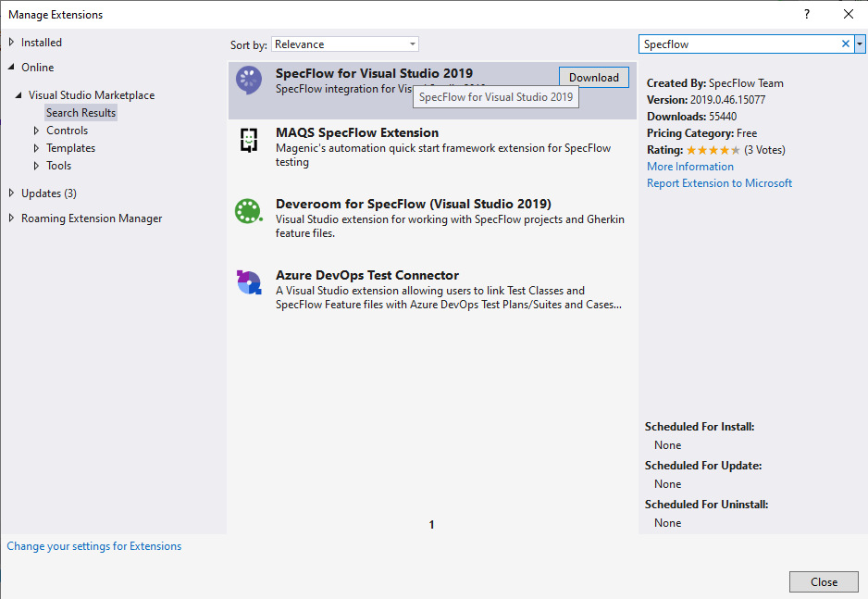
Task: Select the MAQS SpecFlow Extension title
Action: coord(357,133)
